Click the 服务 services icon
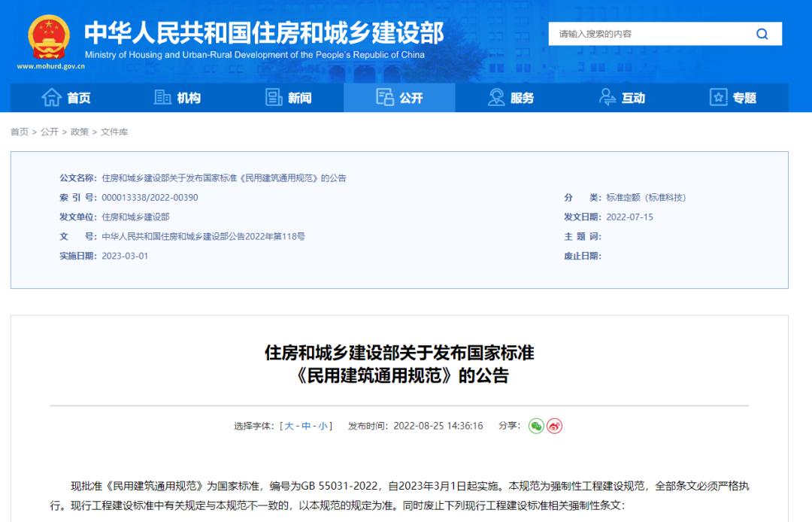Screen dimensions: 812x522 click(496, 98)
